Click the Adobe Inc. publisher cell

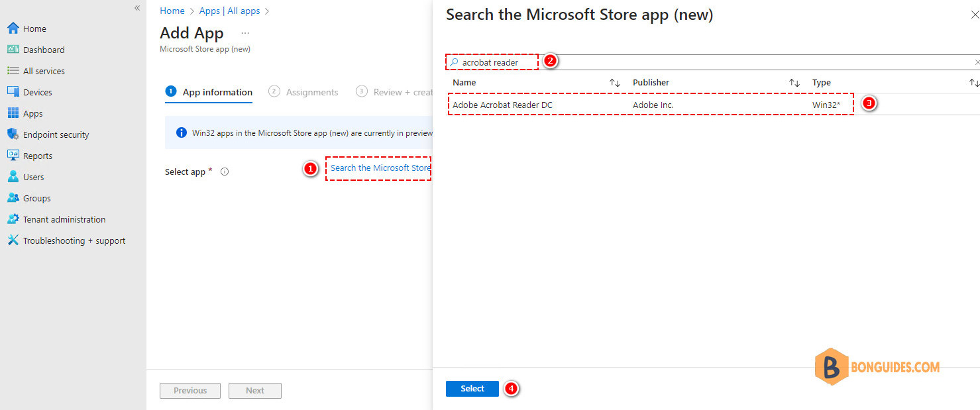click(x=653, y=105)
